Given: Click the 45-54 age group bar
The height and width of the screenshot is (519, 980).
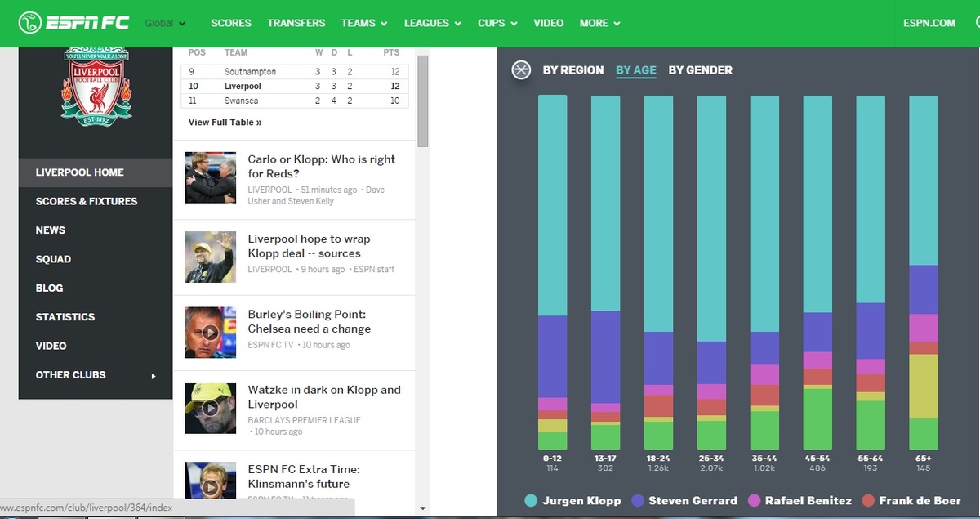Looking at the screenshot, I should [x=817, y=272].
